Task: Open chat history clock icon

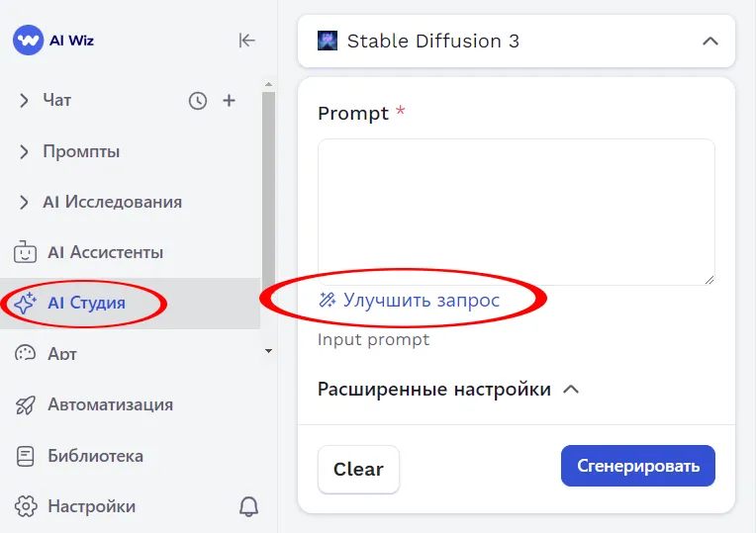Action: 198,100
